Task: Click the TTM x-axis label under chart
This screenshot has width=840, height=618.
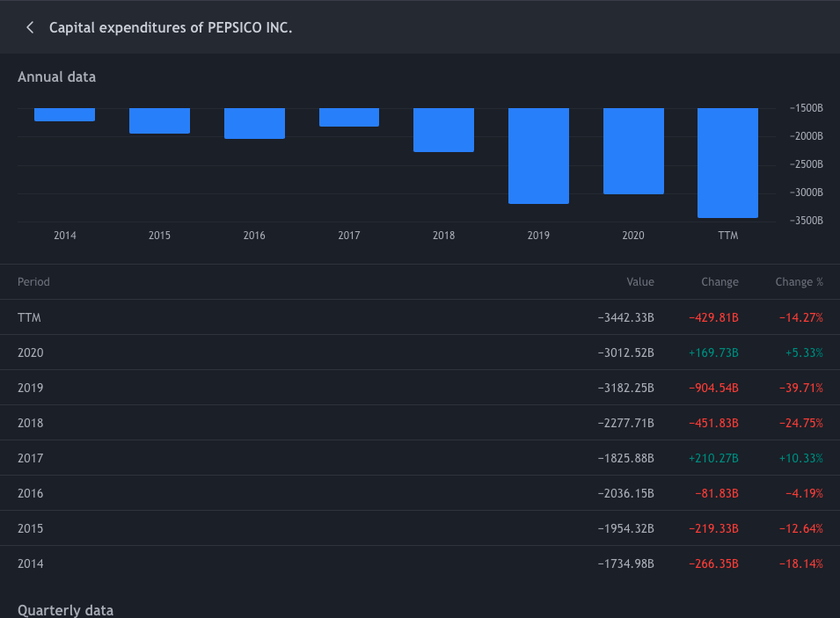Action: [x=728, y=236]
